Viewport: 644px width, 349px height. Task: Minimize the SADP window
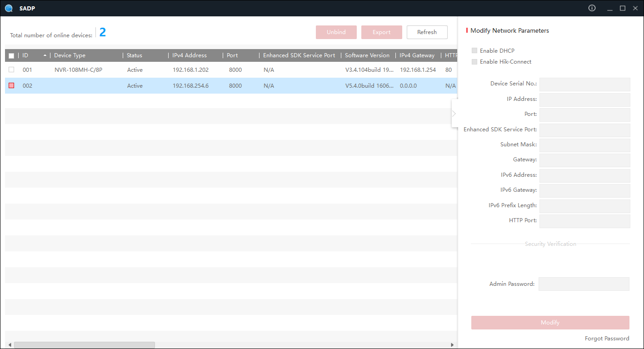tap(610, 8)
